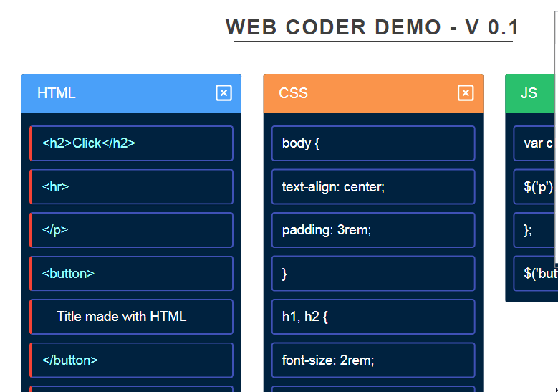
Task: Select the 'padding: 3rem;' line
Action: pyautogui.click(x=373, y=230)
